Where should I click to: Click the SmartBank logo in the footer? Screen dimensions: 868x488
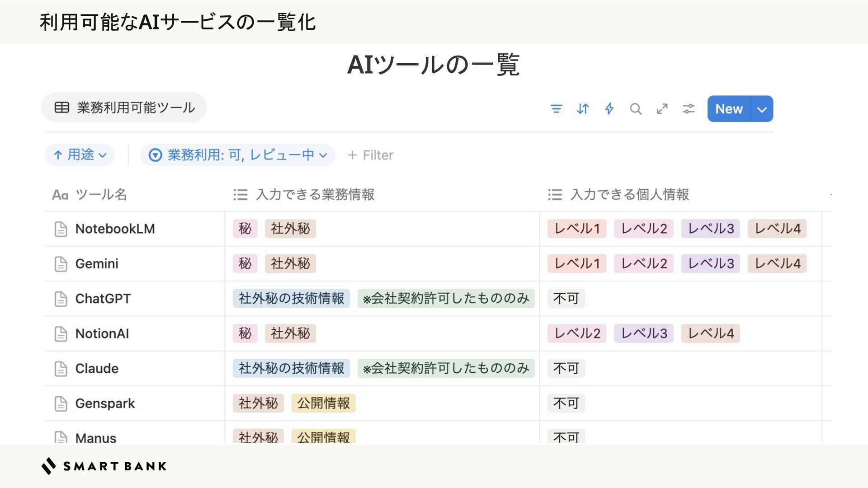[x=104, y=466]
